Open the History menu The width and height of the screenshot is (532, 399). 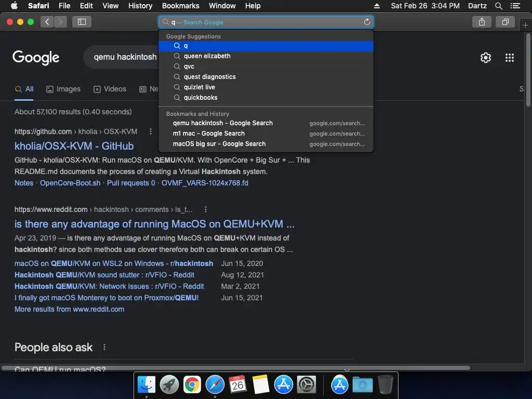point(140,6)
